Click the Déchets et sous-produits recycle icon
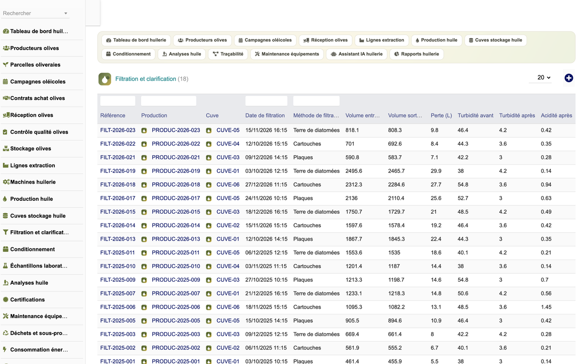Image resolution: width=588 pixels, height=364 pixels. pos(6,333)
